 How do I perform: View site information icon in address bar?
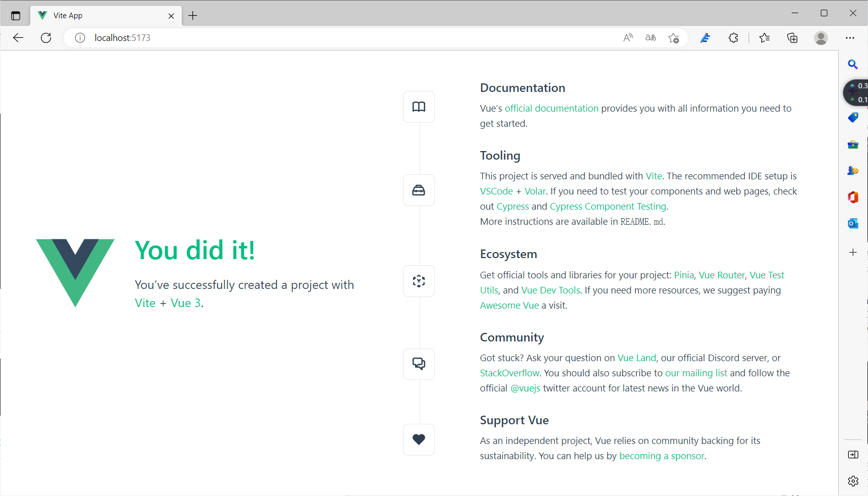80,38
